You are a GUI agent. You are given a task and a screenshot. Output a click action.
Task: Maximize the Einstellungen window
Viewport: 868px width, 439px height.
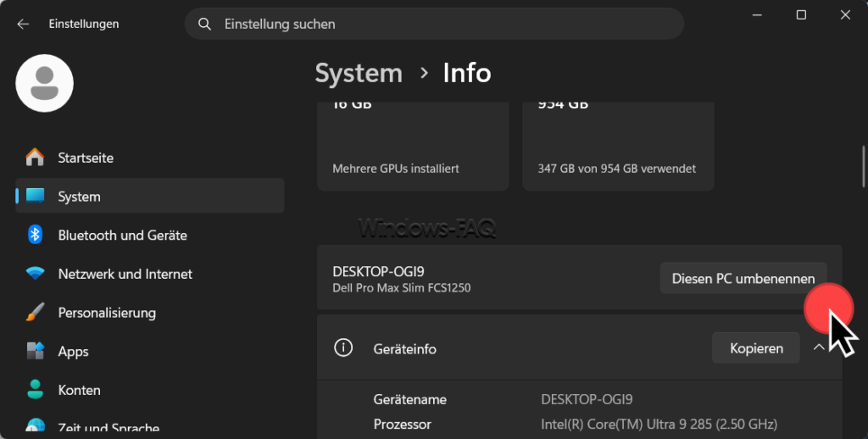coord(801,15)
